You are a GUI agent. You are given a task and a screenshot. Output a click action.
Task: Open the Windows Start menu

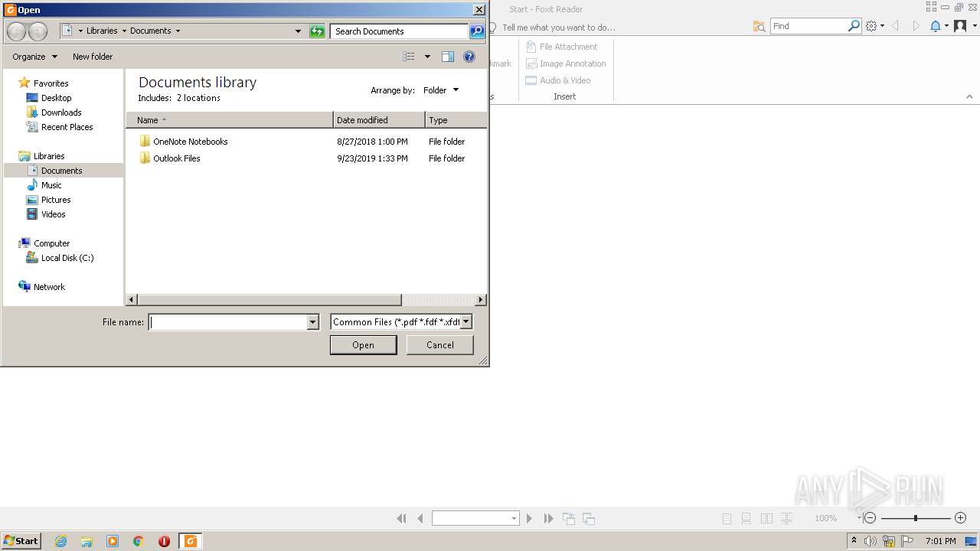(21, 541)
